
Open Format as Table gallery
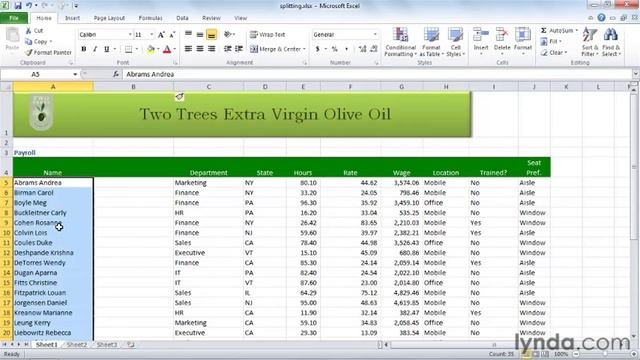(431, 42)
